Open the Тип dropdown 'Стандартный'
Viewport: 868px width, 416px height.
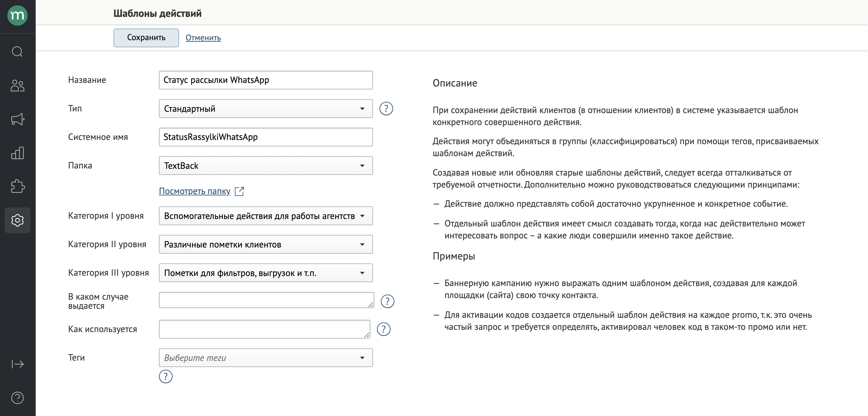click(x=266, y=109)
